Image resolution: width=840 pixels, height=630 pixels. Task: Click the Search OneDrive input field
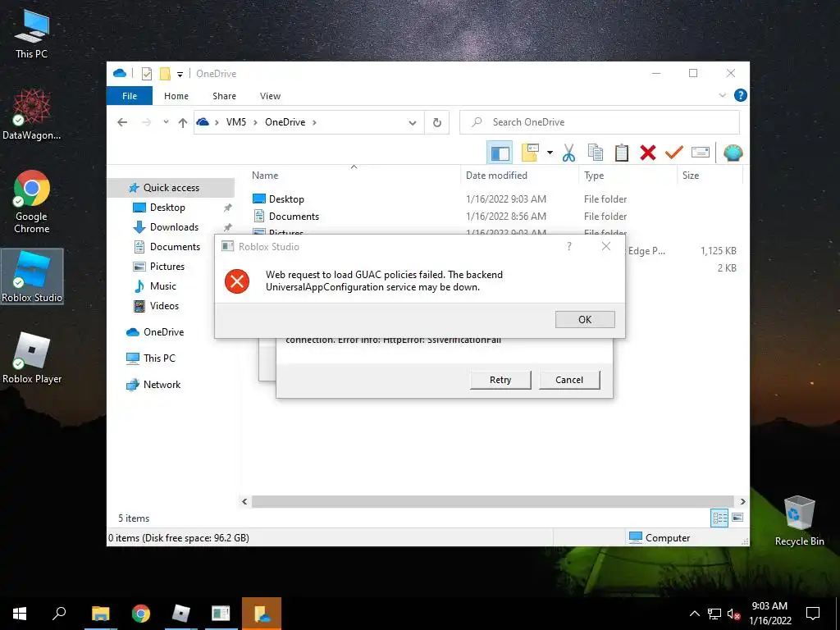click(x=600, y=122)
